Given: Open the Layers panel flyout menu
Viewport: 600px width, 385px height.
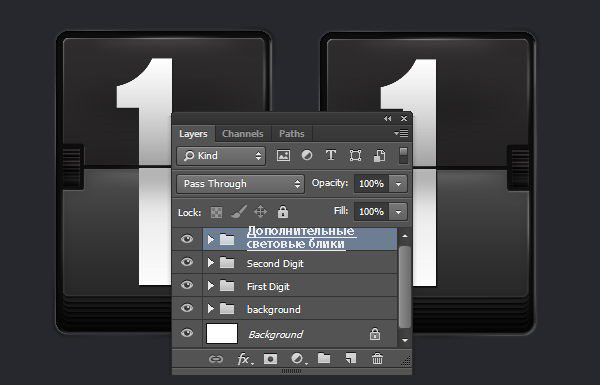Looking at the screenshot, I should [x=401, y=133].
